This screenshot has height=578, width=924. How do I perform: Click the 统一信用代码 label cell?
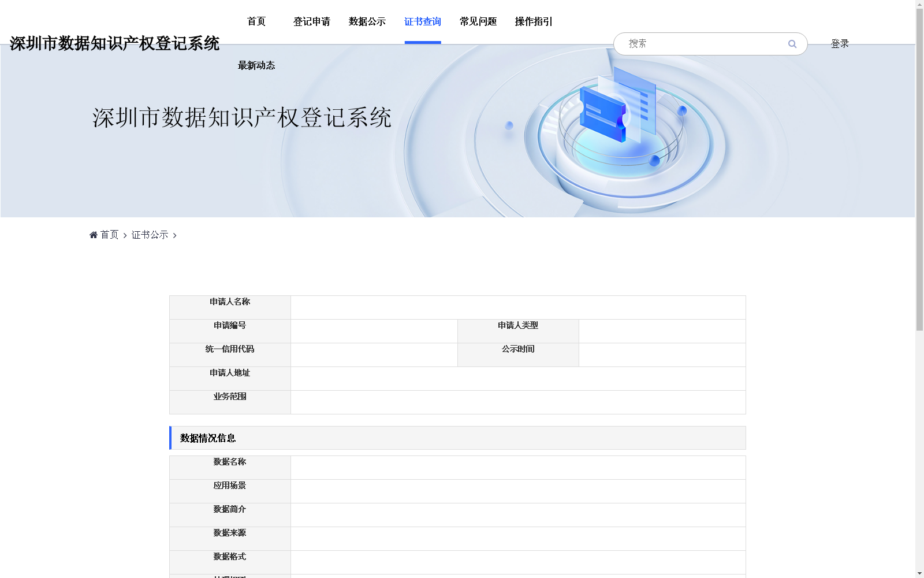pos(230,355)
